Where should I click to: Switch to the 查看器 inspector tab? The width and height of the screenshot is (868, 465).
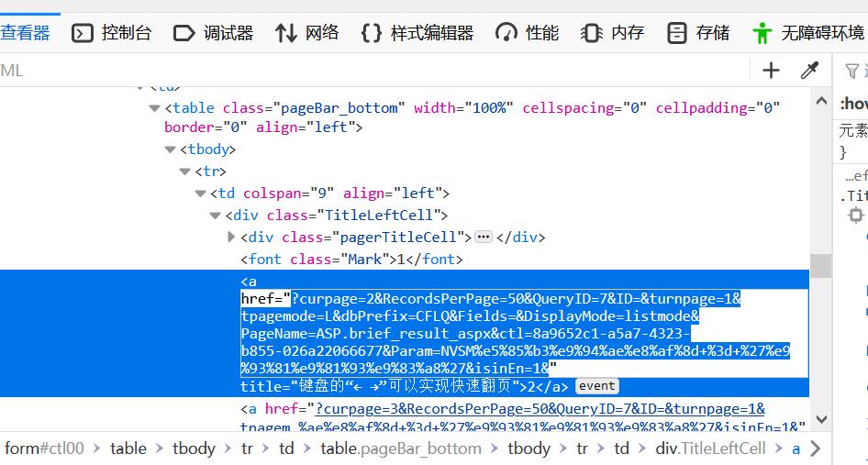(x=26, y=33)
